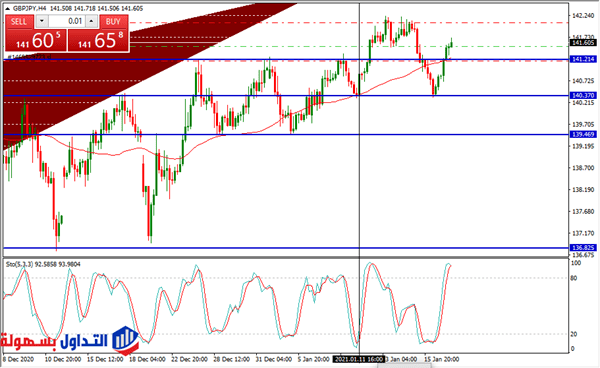The height and width of the screenshot is (368, 600).
Task: Click the 5 Jan 20:00 time axis label
Action: [313, 359]
